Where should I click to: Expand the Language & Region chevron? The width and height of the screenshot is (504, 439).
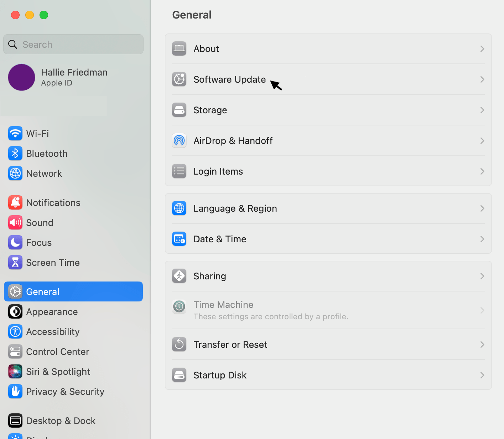[x=482, y=208]
